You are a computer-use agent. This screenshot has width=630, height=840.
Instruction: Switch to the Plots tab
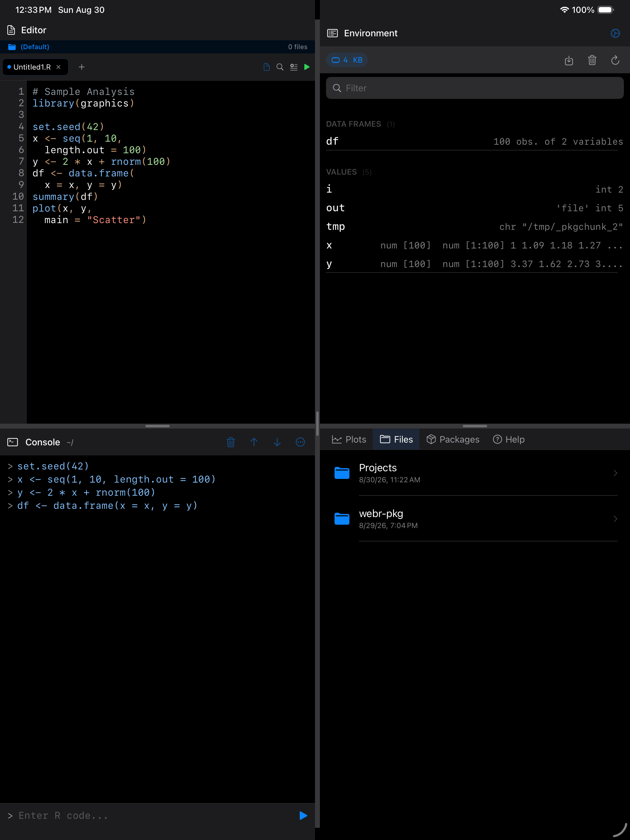click(349, 439)
